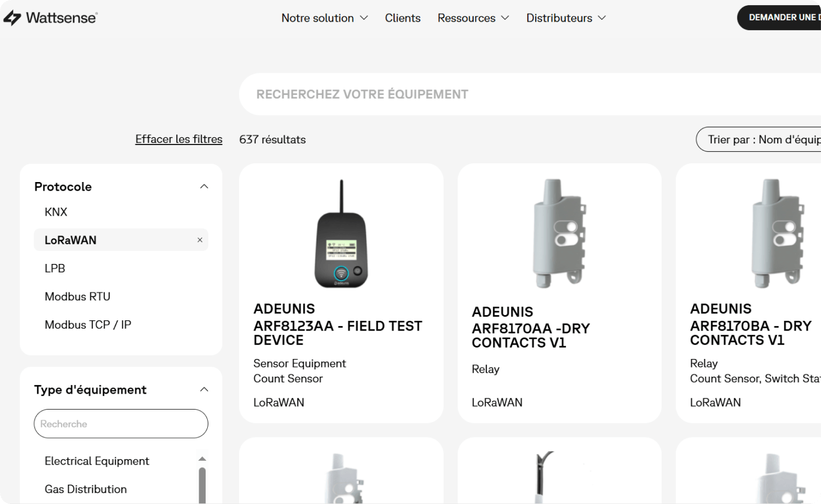This screenshot has width=821, height=504.
Task: Click the ARF8170AA Dry Contacts product image
Action: pyautogui.click(x=559, y=234)
